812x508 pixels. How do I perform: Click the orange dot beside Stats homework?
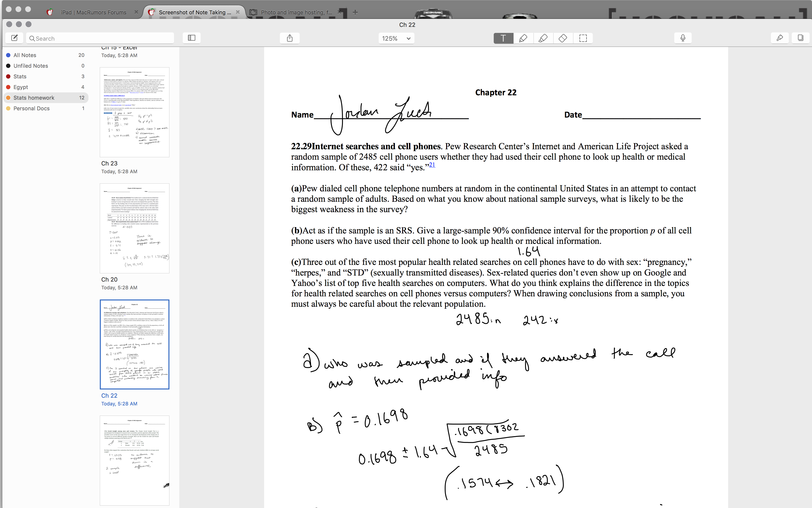(x=8, y=98)
